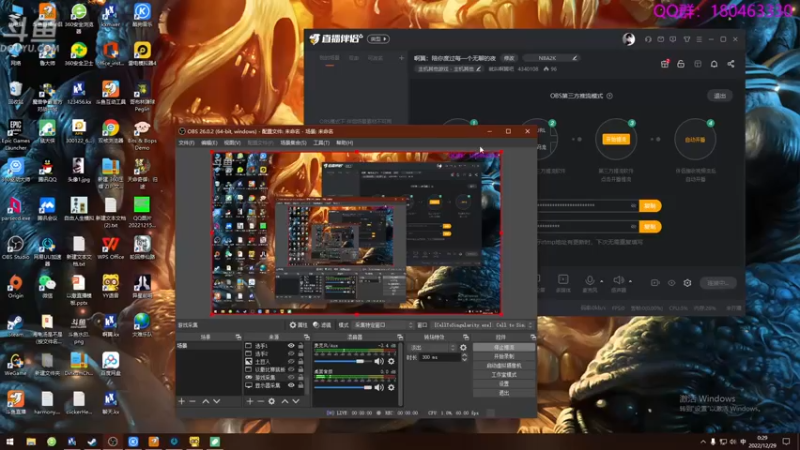800x450 pixels.
Task: Click the gift box icon in streaming companion
Action: (x=664, y=64)
